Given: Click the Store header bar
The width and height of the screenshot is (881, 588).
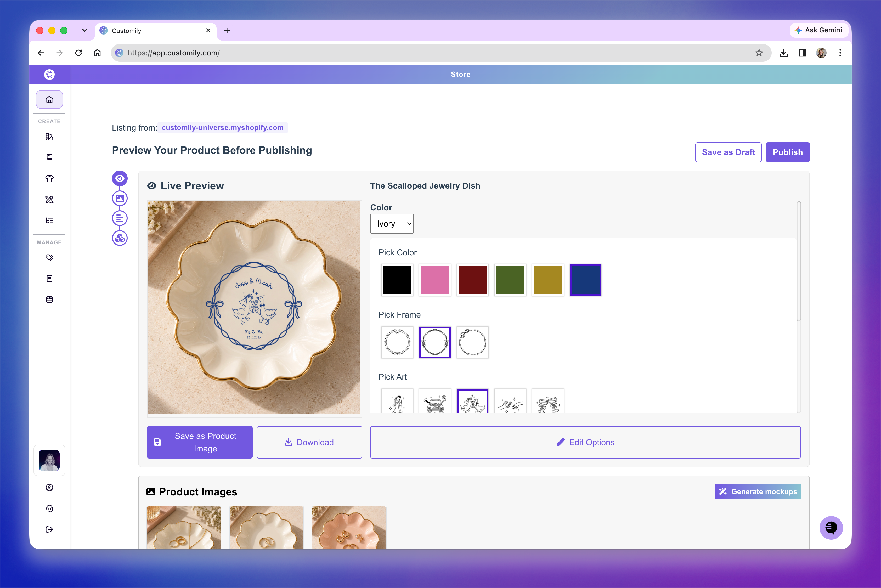Looking at the screenshot, I should tap(461, 74).
